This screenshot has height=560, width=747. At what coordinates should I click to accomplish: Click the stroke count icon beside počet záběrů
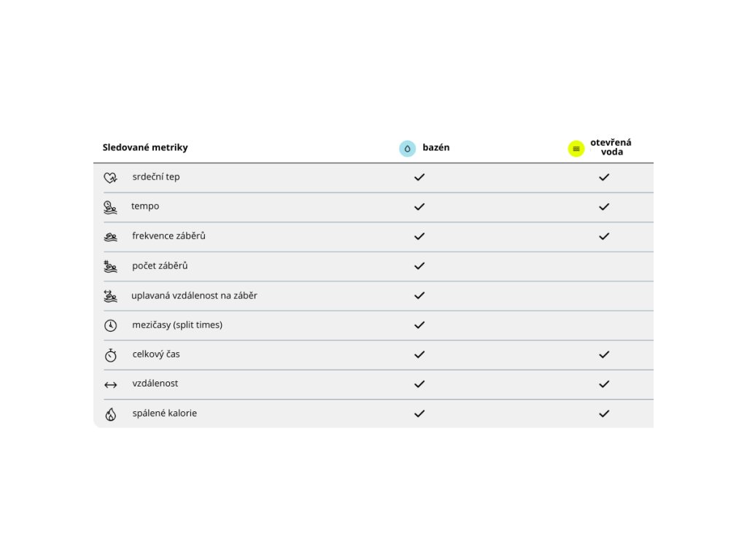tap(110, 267)
